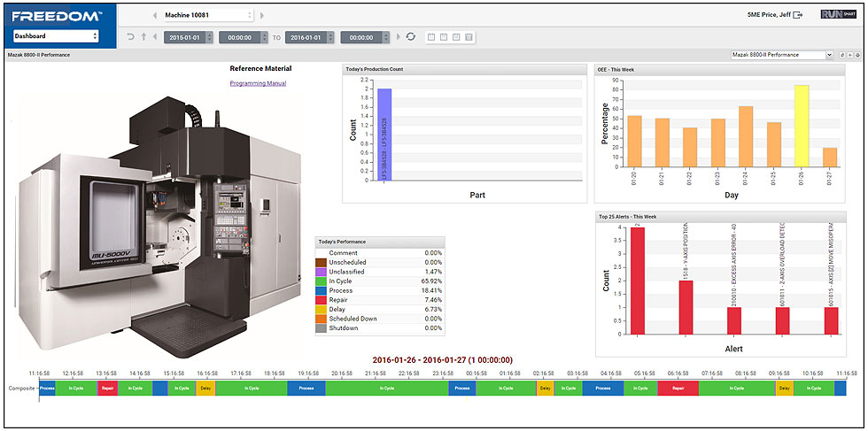Image resolution: width=868 pixels, height=431 pixels.
Task: Click the Process blue legend swatch
Action: pos(321,290)
